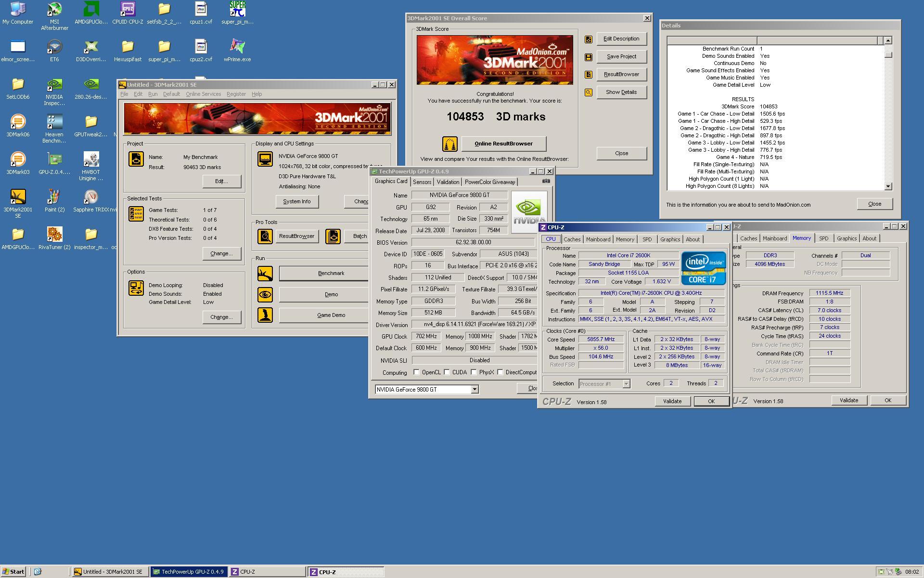Click Change button under Selected Tests
The width and height of the screenshot is (924, 578).
(x=221, y=253)
